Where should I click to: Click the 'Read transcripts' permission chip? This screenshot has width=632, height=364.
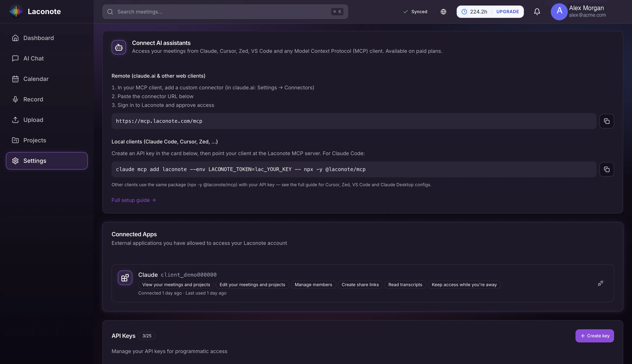(x=405, y=285)
